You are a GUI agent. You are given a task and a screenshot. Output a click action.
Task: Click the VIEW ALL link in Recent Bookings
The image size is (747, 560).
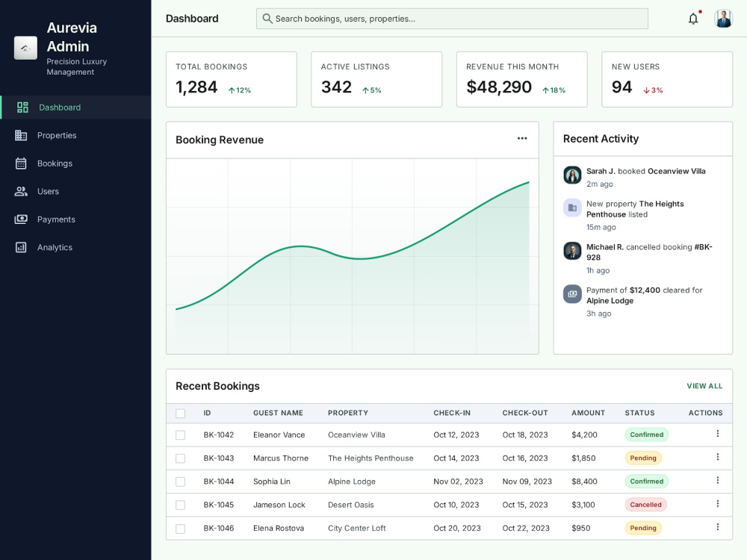(x=704, y=386)
